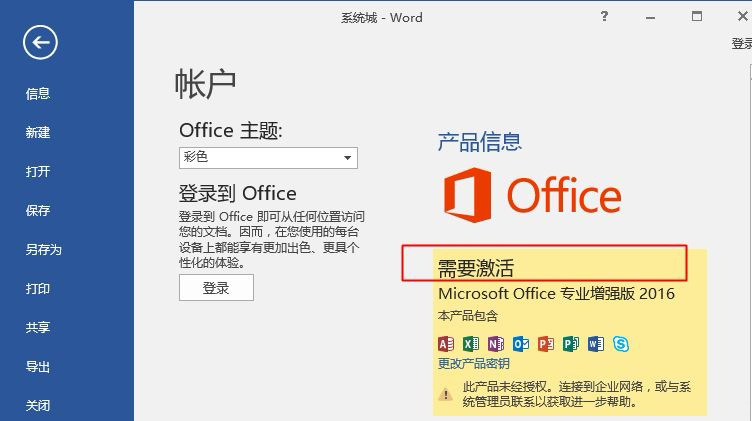
Task: Click the 登录 link at top right
Action: [741, 44]
